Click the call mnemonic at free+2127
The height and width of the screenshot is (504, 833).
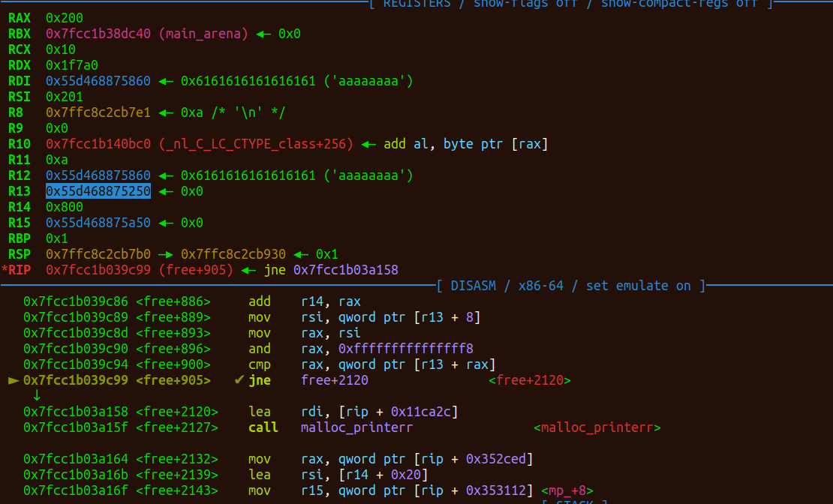coord(263,427)
